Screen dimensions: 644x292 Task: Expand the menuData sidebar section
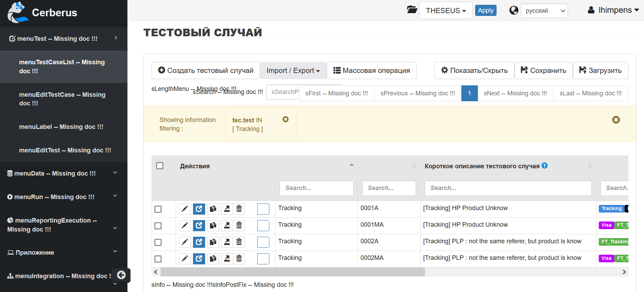click(64, 173)
